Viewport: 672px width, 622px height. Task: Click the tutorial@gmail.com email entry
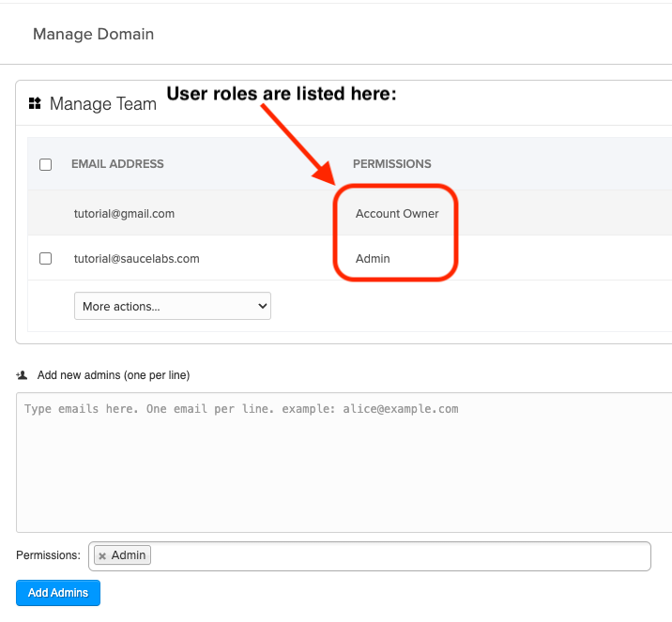(124, 214)
